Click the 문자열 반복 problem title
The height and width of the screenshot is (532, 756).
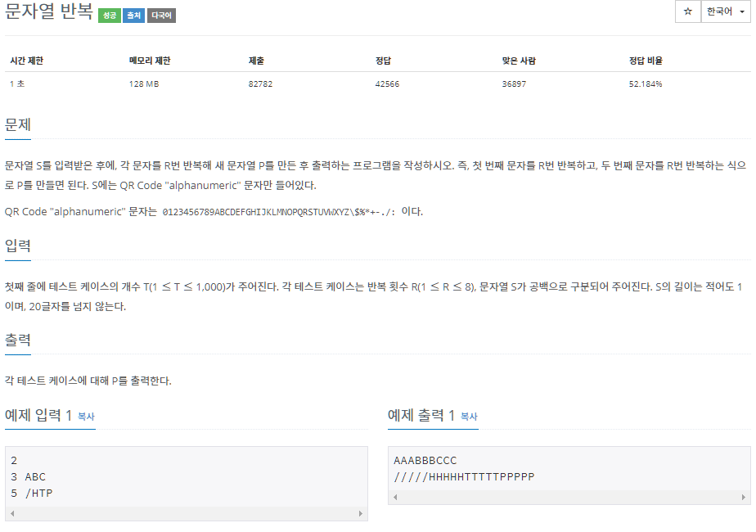(x=49, y=11)
